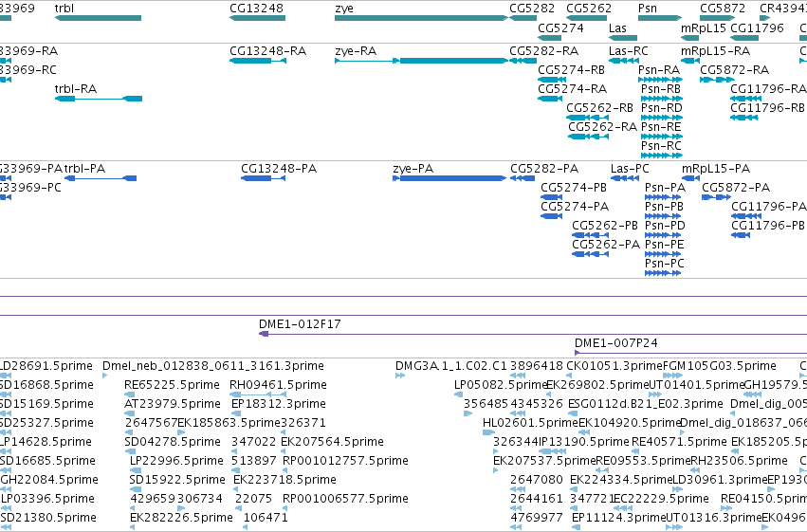Screen dimensions: 807x532
Task: Select EST EK282226.5prime
Action: pos(132,527)
